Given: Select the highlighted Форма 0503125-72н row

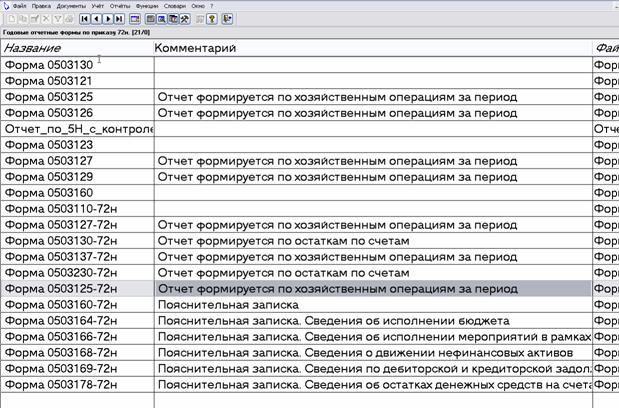Looking at the screenshot, I should [76, 289].
